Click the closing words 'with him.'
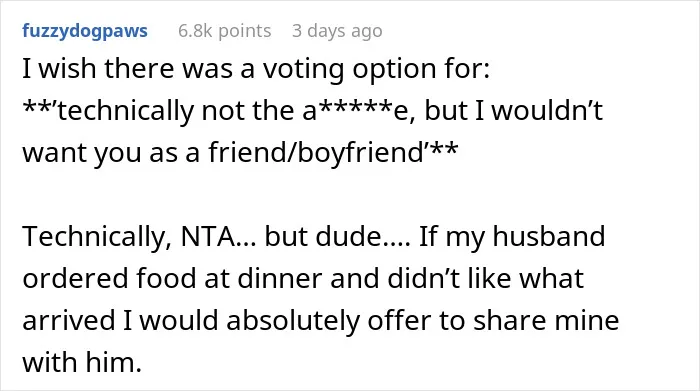The height and width of the screenshot is (391, 700). coord(82,362)
